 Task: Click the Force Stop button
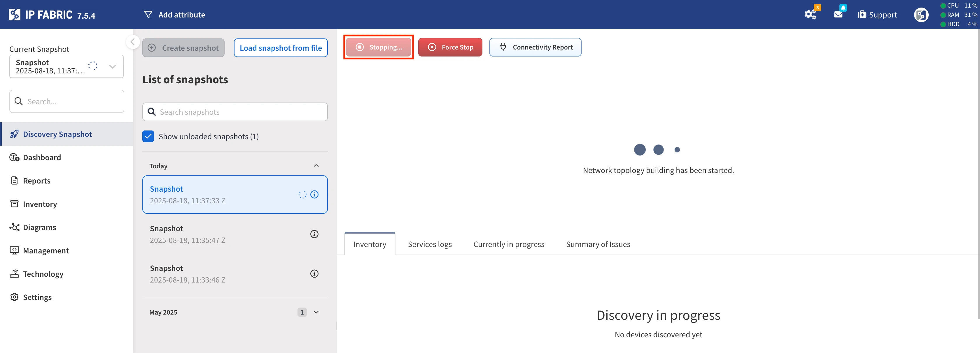450,47
